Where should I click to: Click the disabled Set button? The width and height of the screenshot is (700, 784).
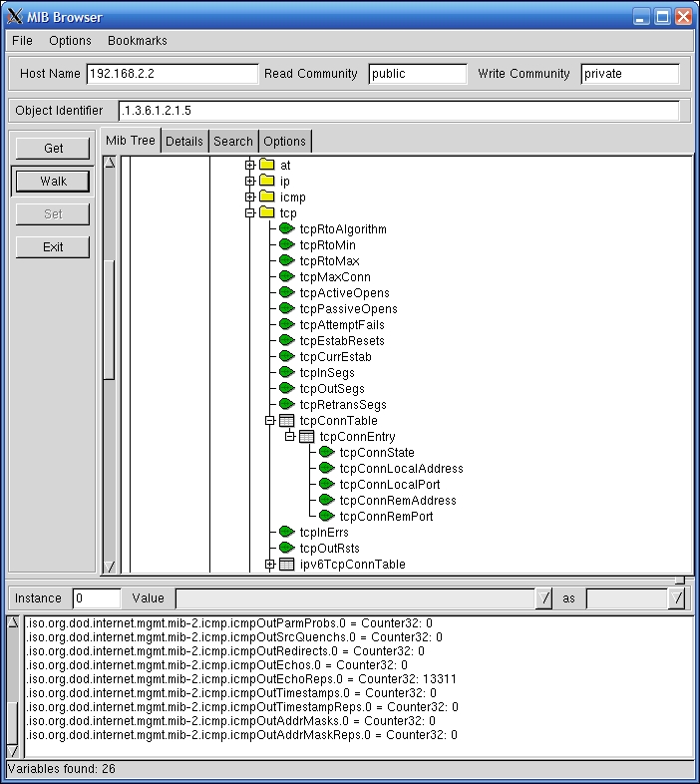click(x=53, y=214)
